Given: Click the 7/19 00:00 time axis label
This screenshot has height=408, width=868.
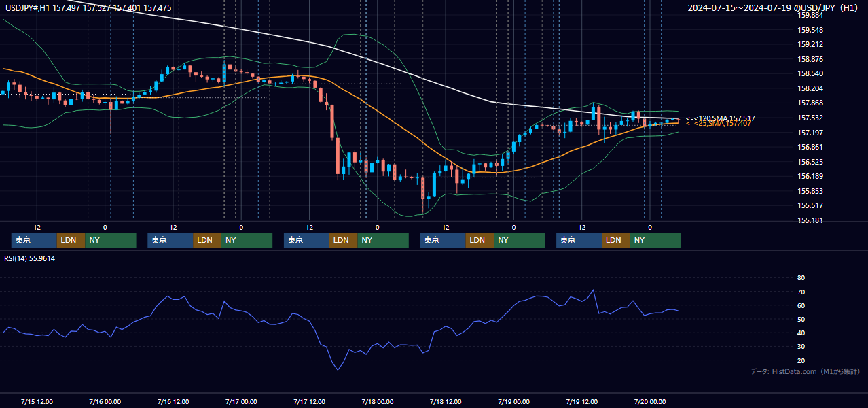Looking at the screenshot, I should [x=513, y=401].
